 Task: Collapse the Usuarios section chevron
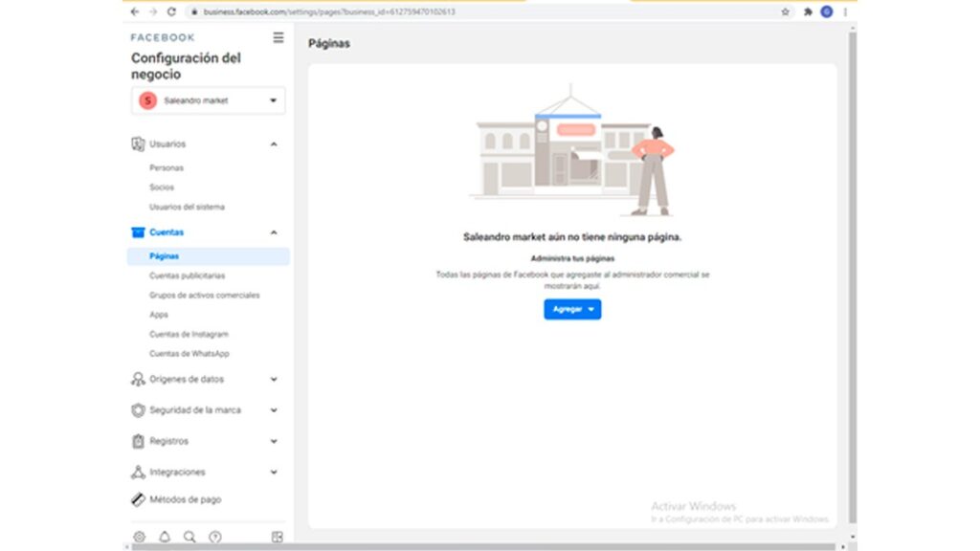coord(274,144)
